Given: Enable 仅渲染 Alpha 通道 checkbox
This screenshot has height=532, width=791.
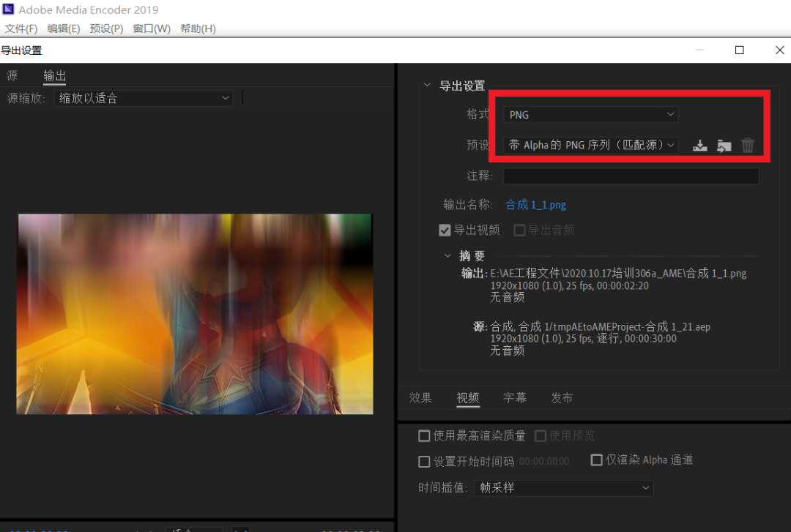Looking at the screenshot, I should (x=596, y=460).
